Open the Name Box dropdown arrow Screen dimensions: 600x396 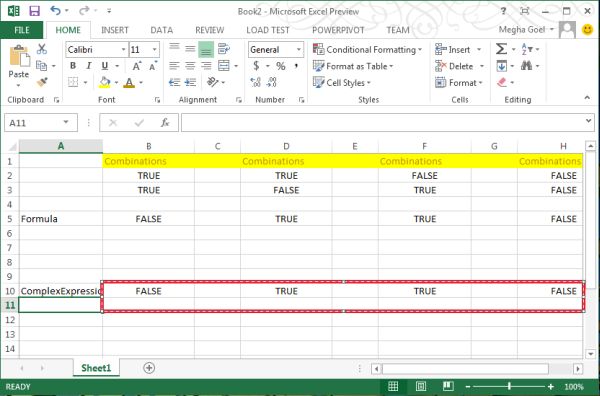(66, 122)
